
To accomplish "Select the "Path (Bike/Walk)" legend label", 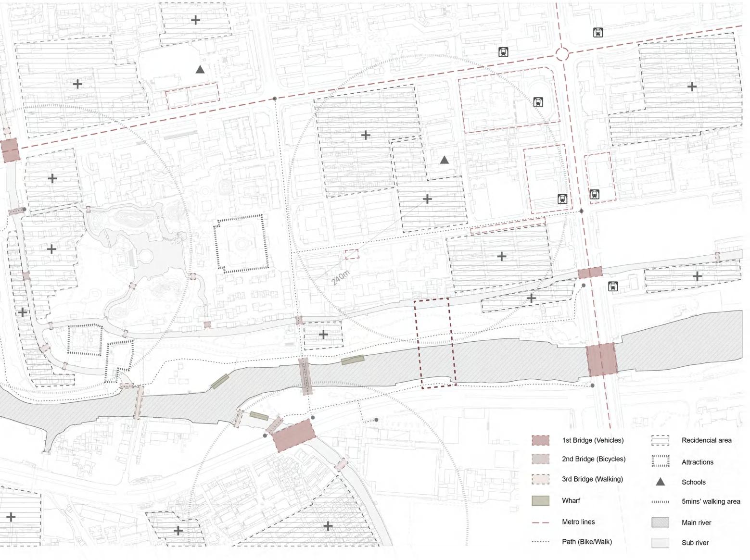I will [587, 542].
